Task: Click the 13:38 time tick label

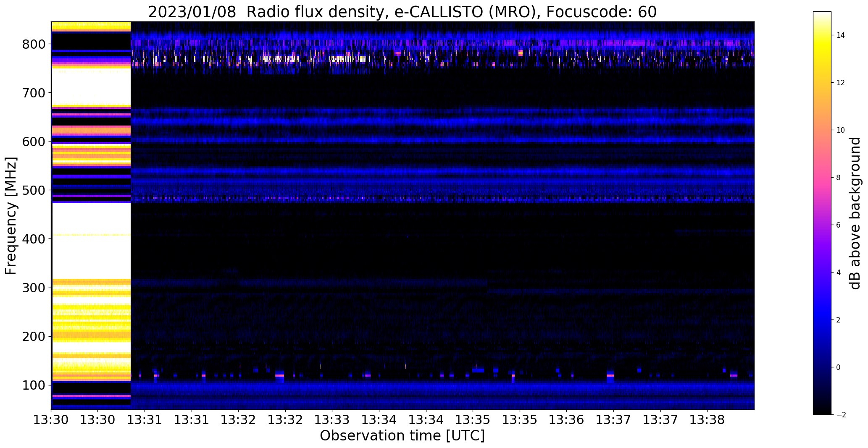Action: click(707, 419)
